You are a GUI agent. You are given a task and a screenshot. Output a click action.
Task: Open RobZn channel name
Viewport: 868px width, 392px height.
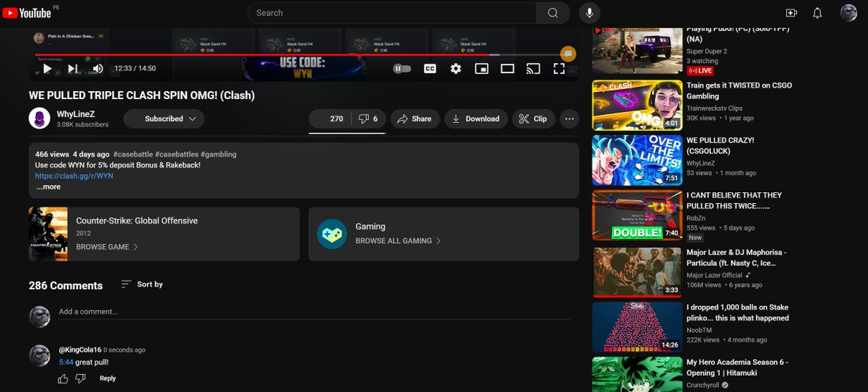point(697,218)
